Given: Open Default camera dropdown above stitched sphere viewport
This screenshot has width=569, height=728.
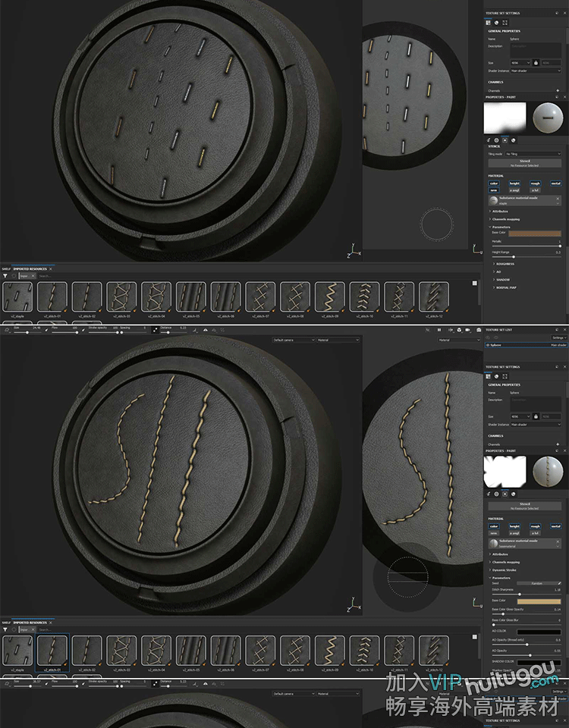Looking at the screenshot, I should 294,340.
